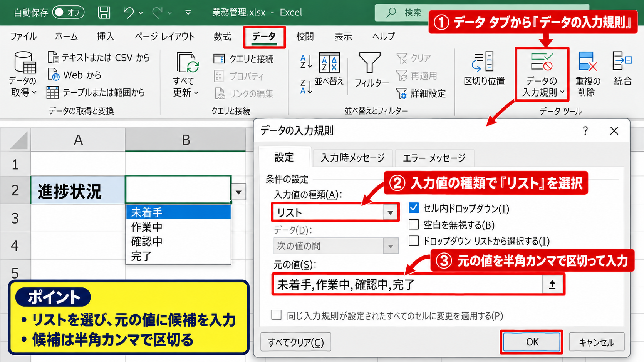This screenshot has width=644, height=362.
Task: Open cell B2 dropdown arrow
Action: click(239, 192)
